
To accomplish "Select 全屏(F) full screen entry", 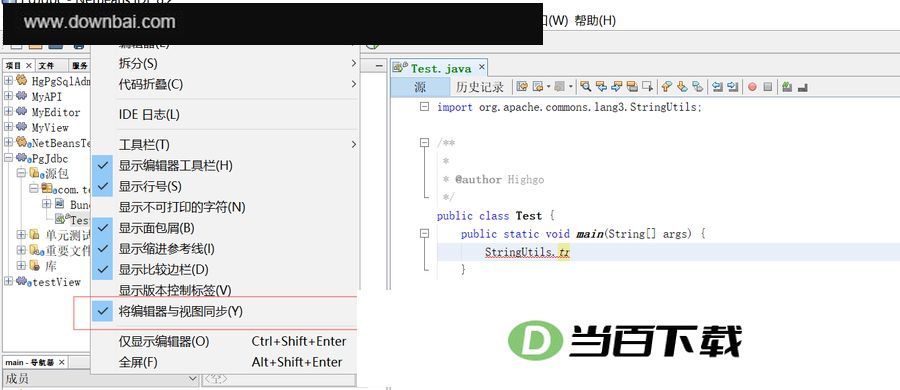I will 225,362.
